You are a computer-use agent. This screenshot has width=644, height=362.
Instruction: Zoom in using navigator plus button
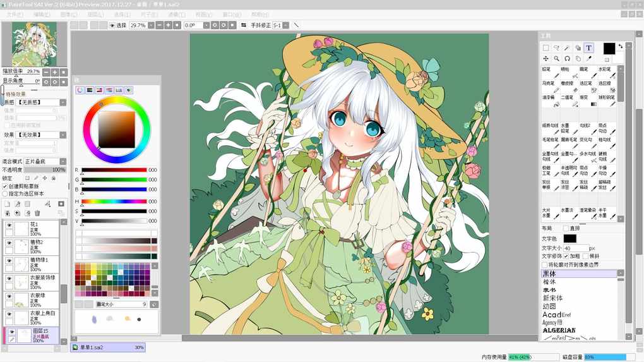55,72
